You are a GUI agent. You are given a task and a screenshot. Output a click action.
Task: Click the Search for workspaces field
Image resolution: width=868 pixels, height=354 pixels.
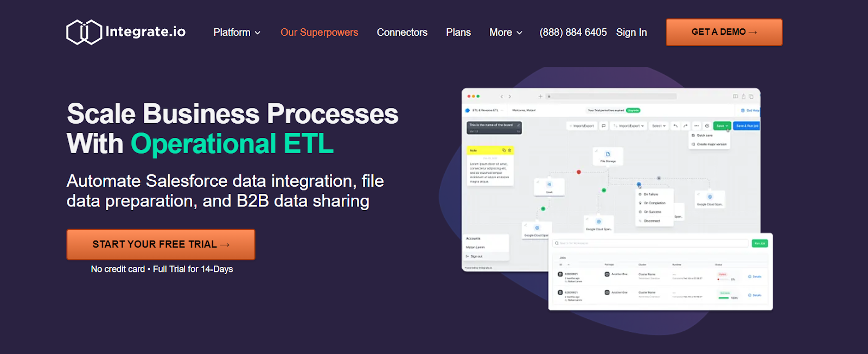650,243
